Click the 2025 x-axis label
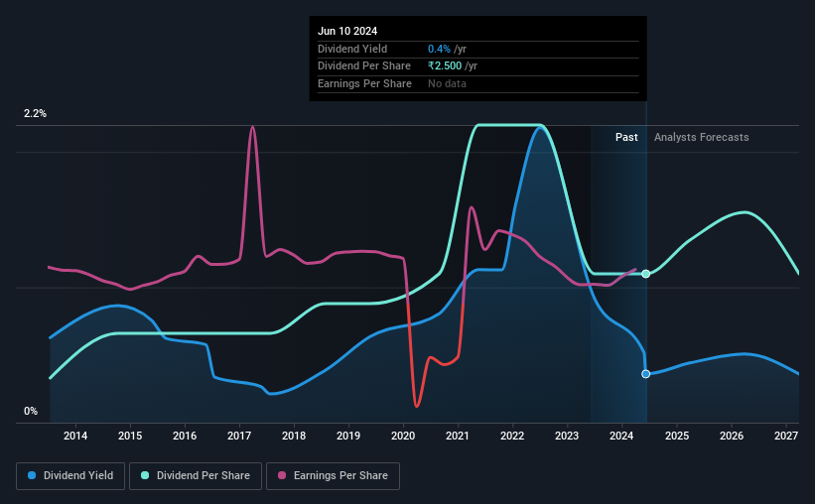815x504 pixels. (x=677, y=436)
